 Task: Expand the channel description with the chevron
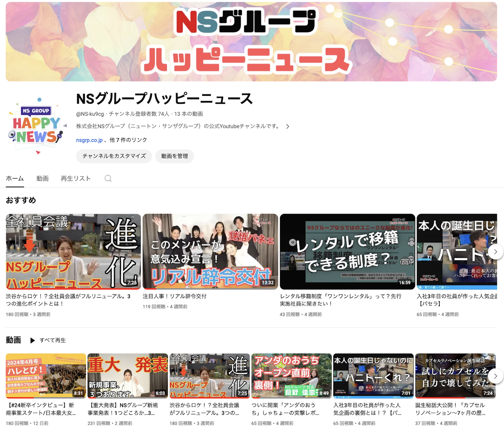288,126
